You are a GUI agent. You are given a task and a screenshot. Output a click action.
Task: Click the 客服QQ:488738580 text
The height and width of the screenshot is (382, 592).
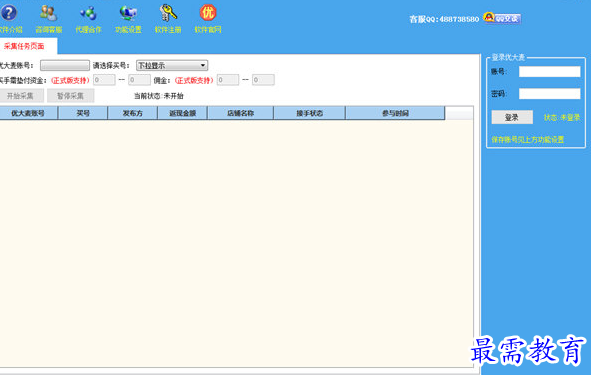tap(444, 19)
